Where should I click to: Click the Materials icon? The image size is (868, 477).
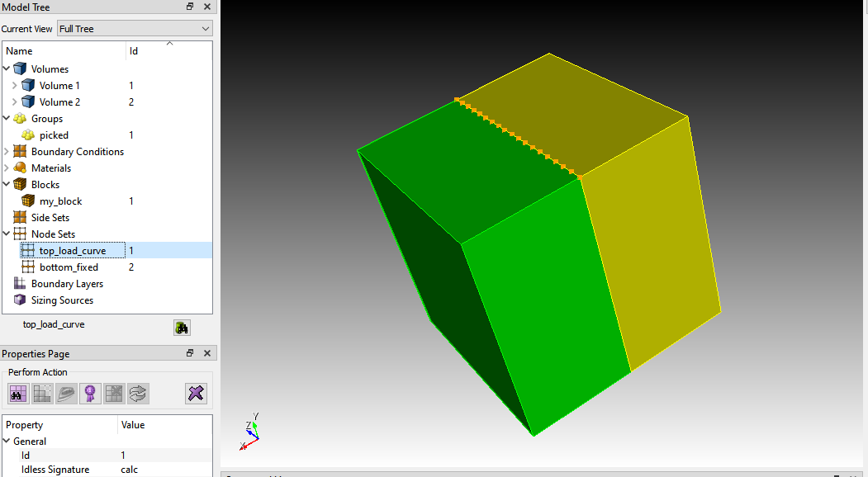pos(20,168)
